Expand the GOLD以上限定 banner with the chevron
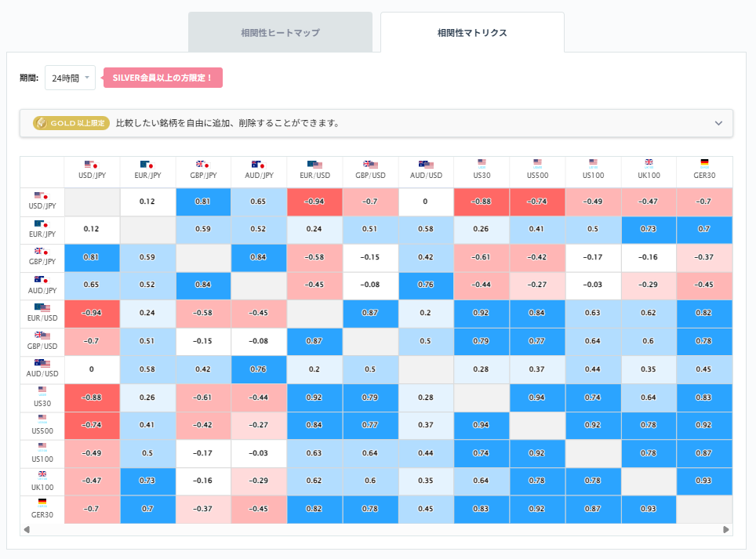The image size is (756, 559). tap(718, 123)
